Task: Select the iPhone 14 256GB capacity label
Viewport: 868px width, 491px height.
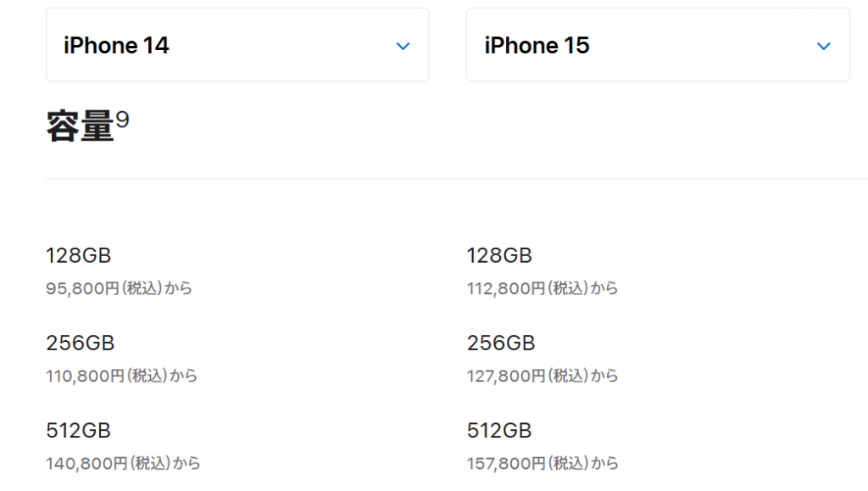Action: (81, 343)
